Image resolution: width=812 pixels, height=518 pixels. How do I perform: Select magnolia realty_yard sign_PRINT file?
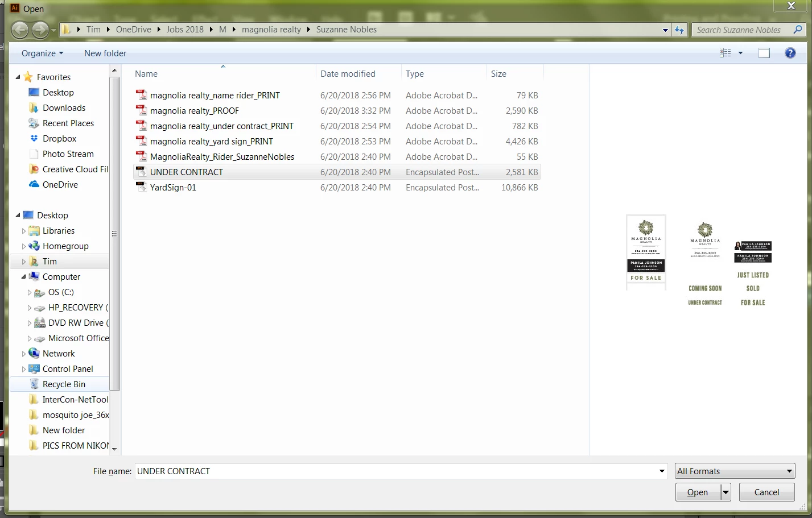tap(212, 141)
